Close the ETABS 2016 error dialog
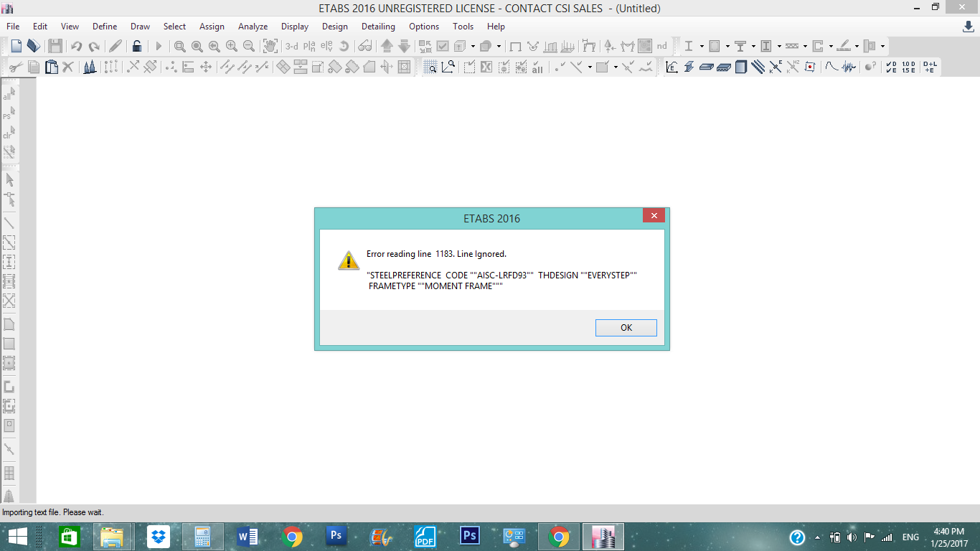 (x=654, y=215)
